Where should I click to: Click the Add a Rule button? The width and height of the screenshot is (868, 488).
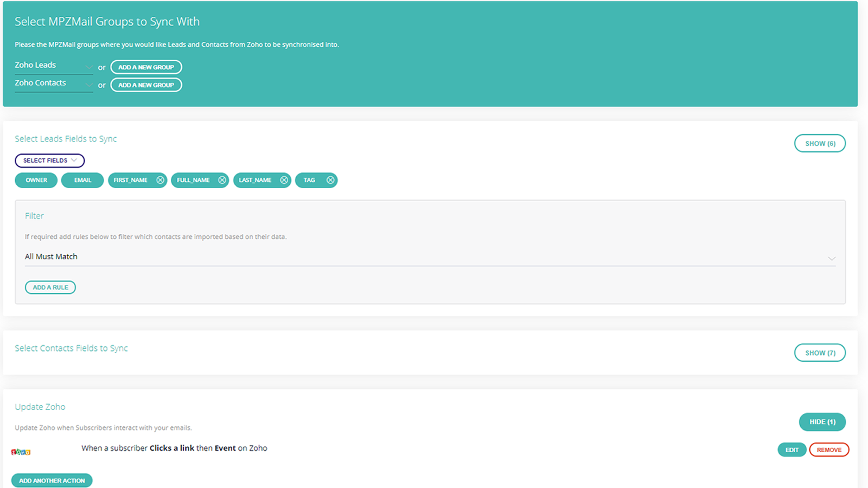click(50, 287)
